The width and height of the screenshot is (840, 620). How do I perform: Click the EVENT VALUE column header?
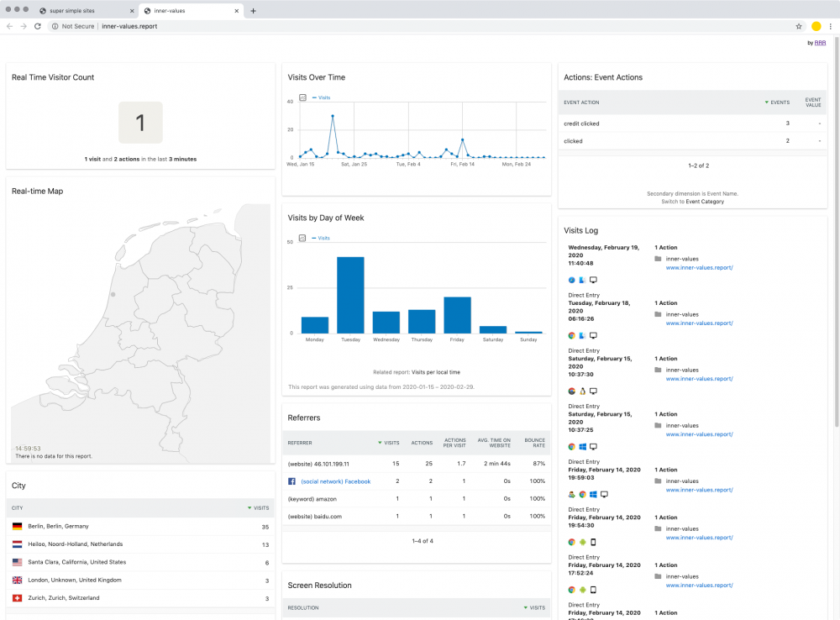click(x=812, y=102)
